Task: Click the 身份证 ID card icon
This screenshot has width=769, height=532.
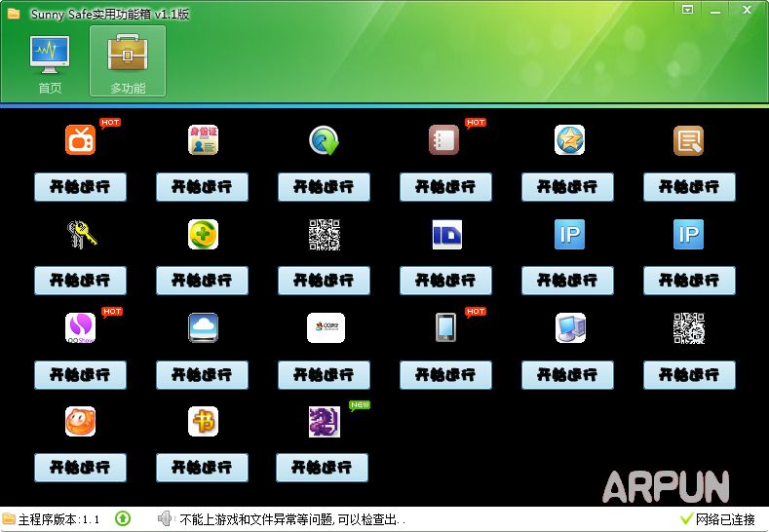Action: tap(203, 139)
